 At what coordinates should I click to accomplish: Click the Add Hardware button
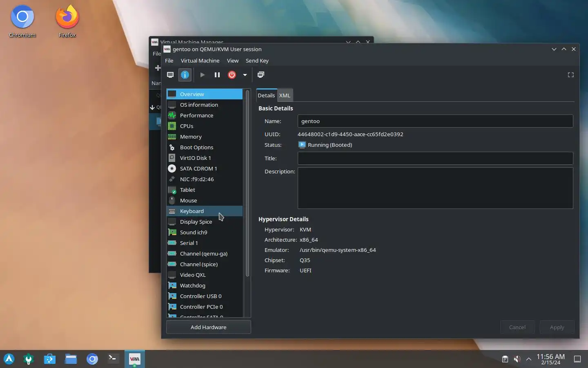coord(208,327)
